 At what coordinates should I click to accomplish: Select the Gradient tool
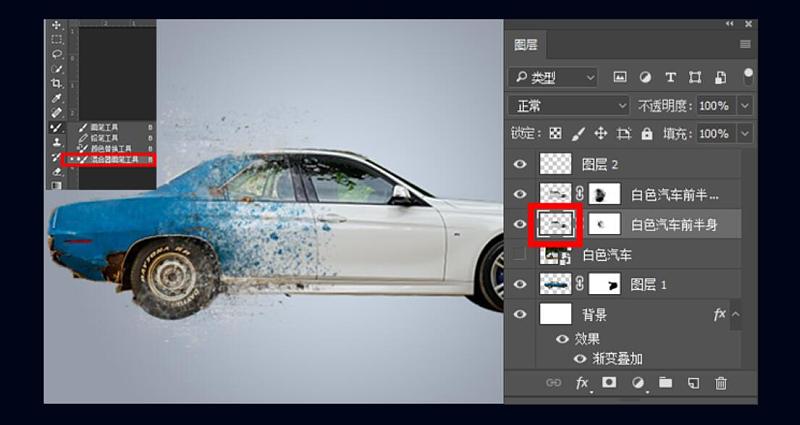coord(57,185)
